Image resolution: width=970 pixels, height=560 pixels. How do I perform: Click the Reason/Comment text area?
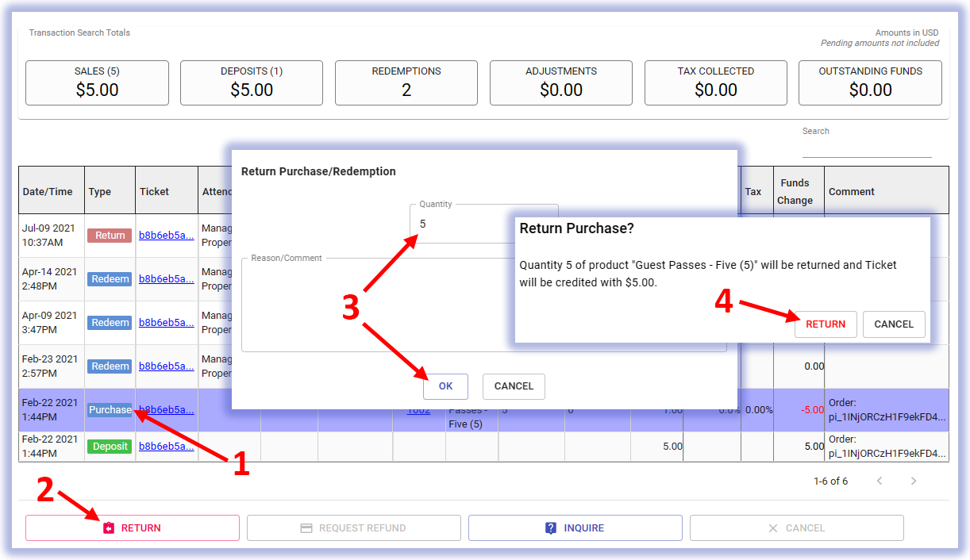click(x=484, y=304)
